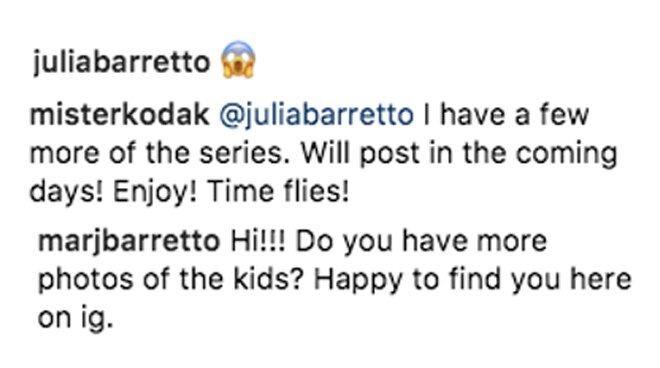
Task: Click the phrase 'Time flies!'
Action: point(278,192)
